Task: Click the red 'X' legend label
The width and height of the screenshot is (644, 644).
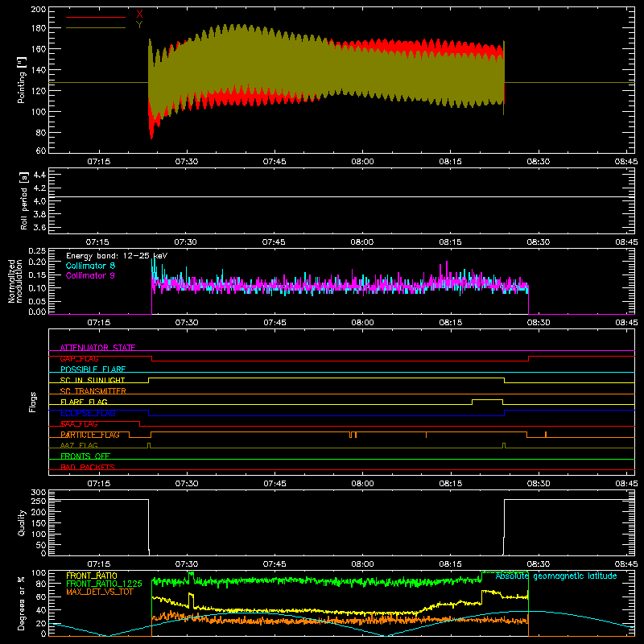Action: 139,14
